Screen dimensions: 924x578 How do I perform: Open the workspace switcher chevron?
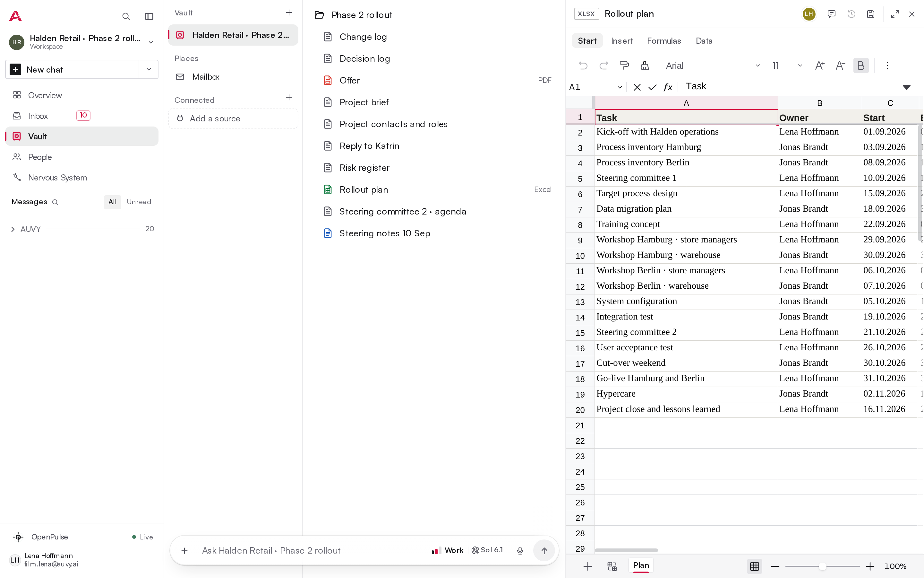click(x=151, y=42)
